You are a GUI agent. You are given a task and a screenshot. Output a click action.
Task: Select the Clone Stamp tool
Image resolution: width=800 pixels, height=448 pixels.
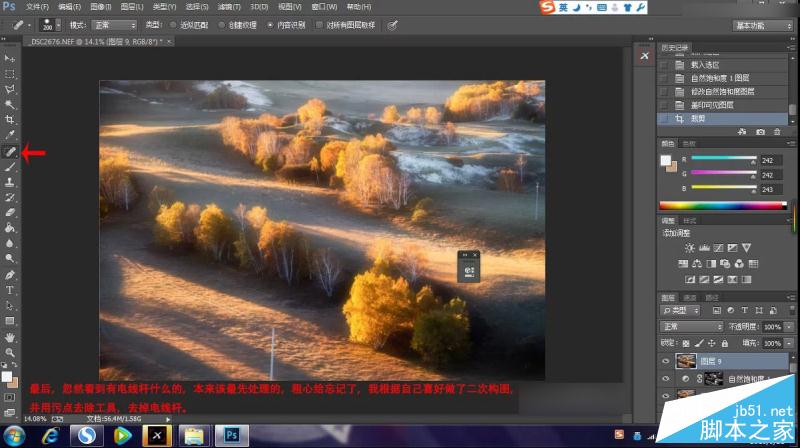(10, 182)
